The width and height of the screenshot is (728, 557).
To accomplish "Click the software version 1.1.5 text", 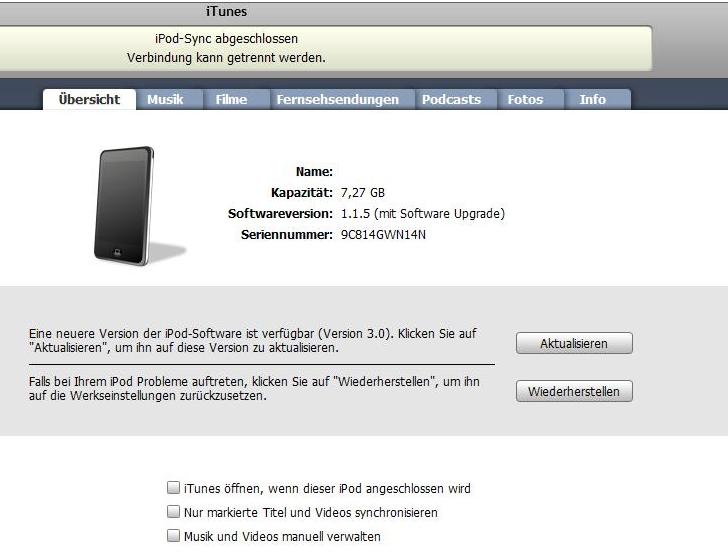I will (x=423, y=214).
